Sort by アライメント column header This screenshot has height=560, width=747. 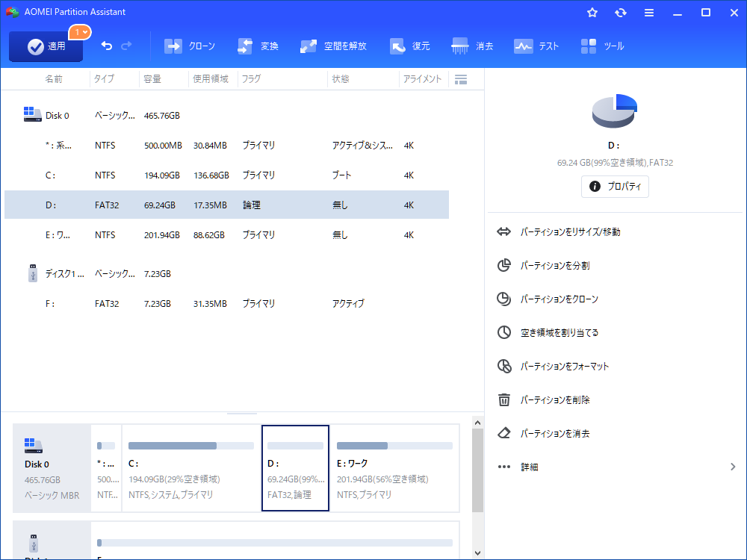pyautogui.click(x=422, y=79)
